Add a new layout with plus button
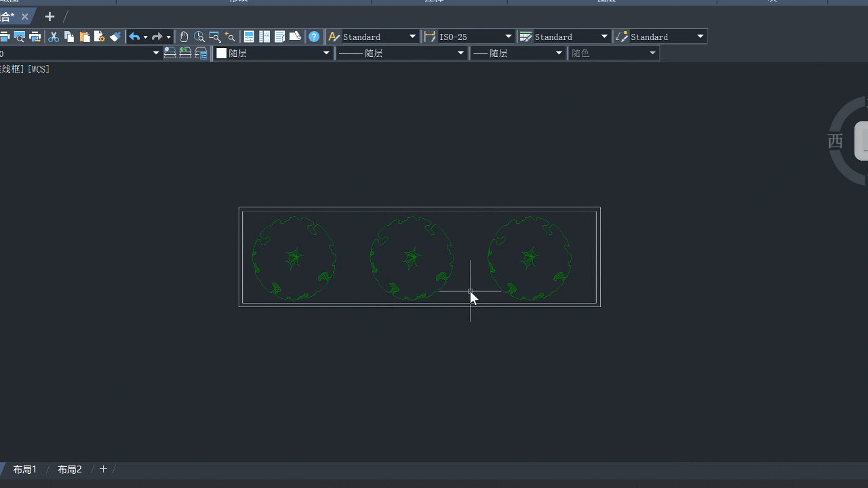 103,469
